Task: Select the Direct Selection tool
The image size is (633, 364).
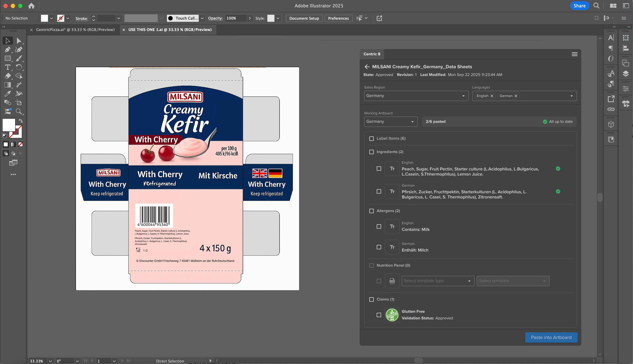Action: tap(19, 41)
